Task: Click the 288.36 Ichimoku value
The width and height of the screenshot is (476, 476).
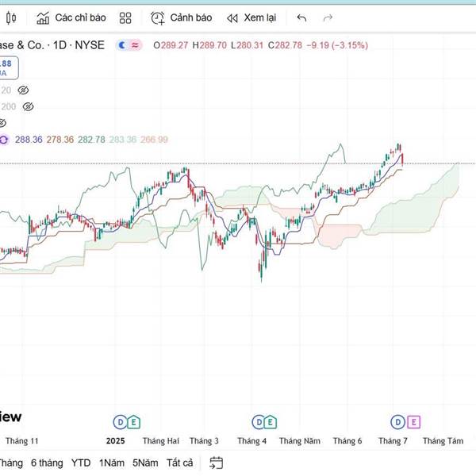Action: 29,140
